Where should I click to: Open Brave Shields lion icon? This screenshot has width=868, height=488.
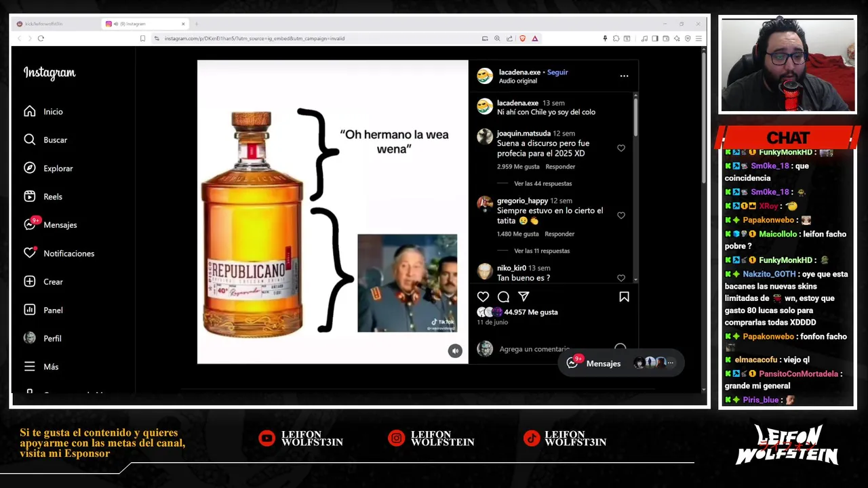click(x=522, y=39)
